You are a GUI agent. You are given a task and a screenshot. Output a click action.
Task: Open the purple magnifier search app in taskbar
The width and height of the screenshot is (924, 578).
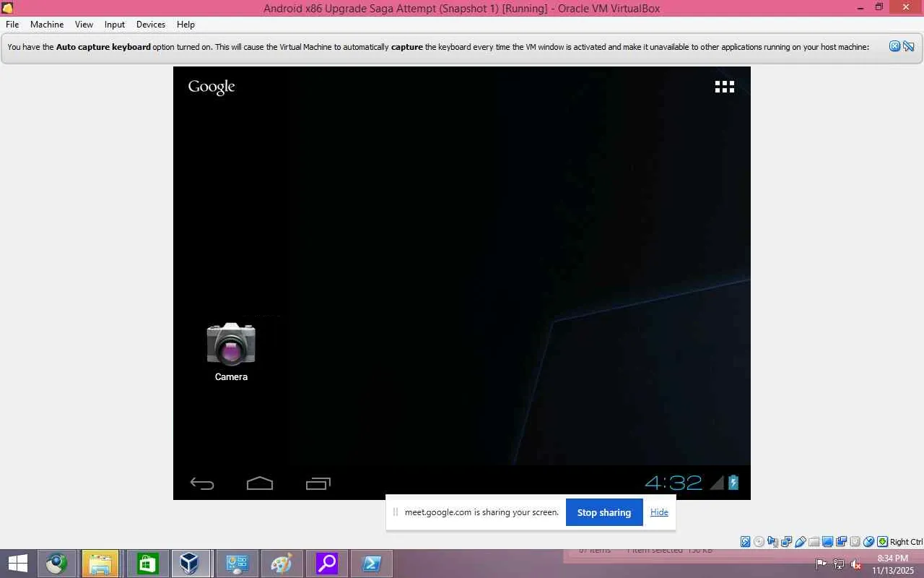[x=327, y=564]
